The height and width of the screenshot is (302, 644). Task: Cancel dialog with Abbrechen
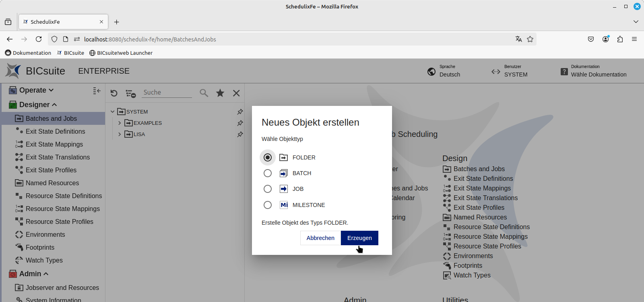pos(320,238)
